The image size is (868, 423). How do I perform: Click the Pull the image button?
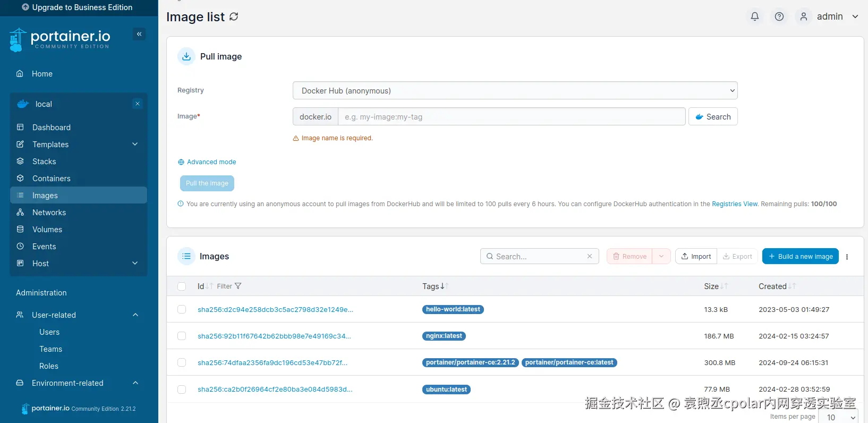207,183
